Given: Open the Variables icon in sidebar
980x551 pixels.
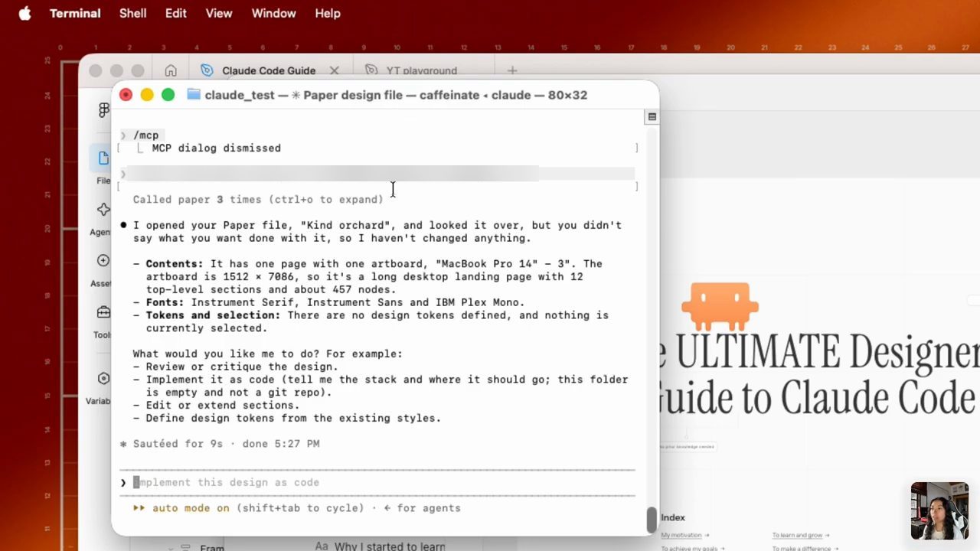Looking at the screenshot, I should pos(103,378).
